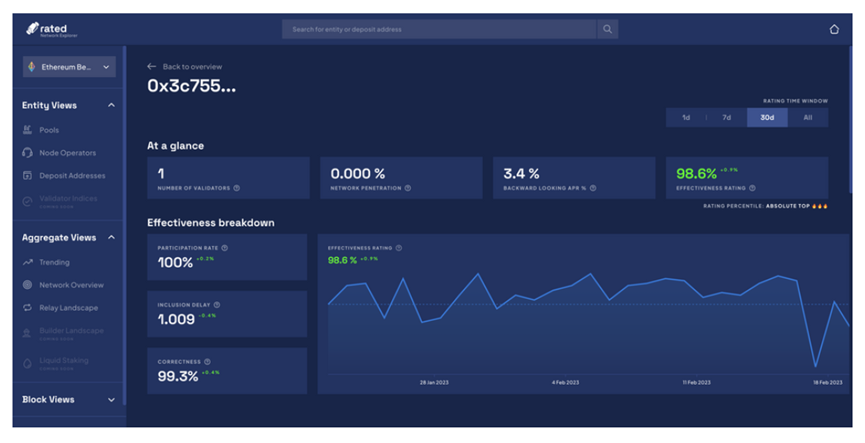Click the entity or deposit address search field

pyautogui.click(x=438, y=30)
